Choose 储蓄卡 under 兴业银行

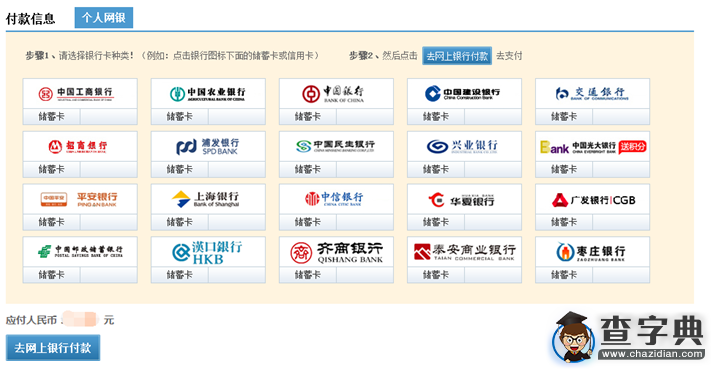click(436, 169)
